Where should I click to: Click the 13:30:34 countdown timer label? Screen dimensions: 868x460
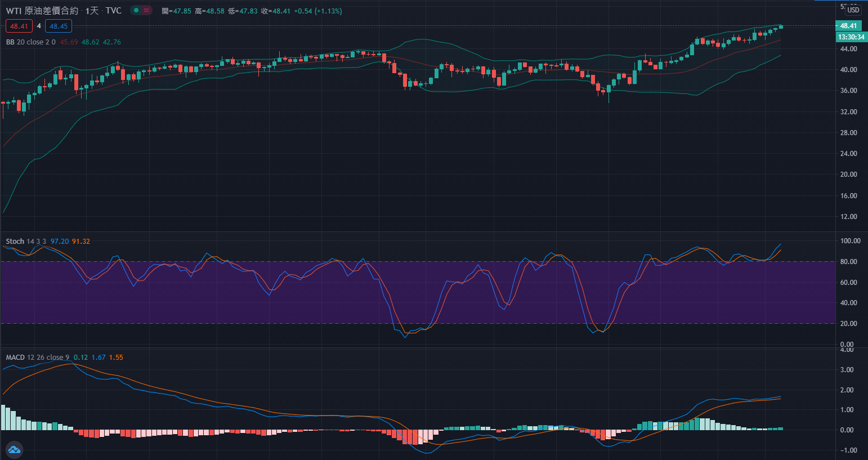(851, 37)
